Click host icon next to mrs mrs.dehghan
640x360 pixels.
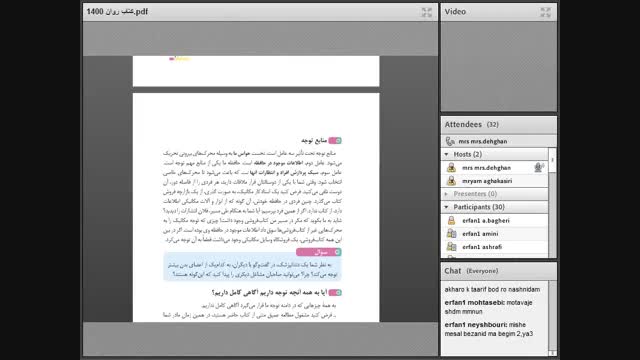click(x=451, y=167)
